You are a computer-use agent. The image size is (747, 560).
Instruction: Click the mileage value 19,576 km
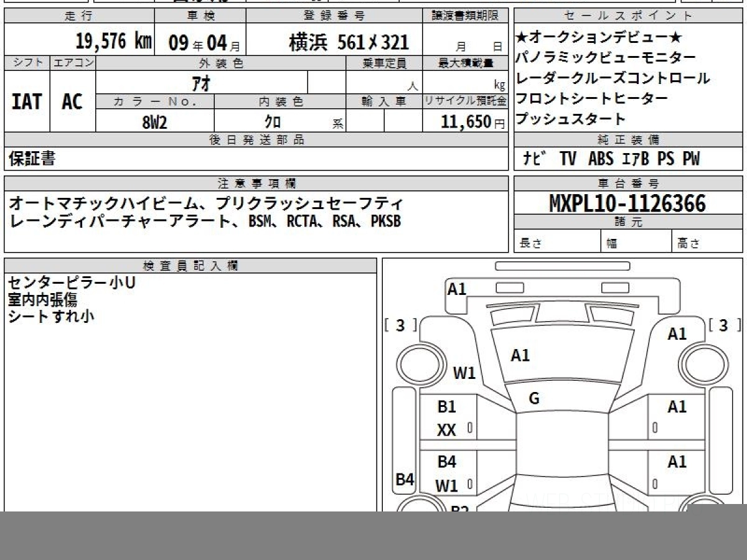[113, 42]
